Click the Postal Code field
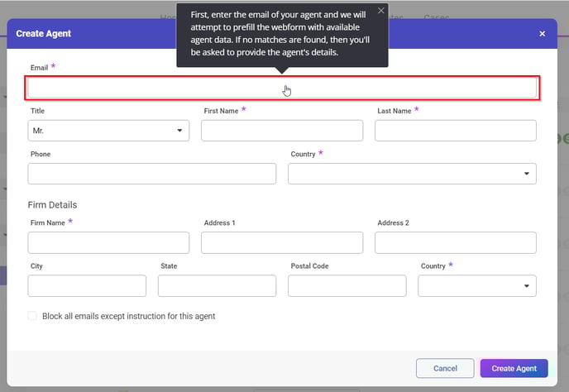The width and height of the screenshot is (569, 392). point(347,286)
